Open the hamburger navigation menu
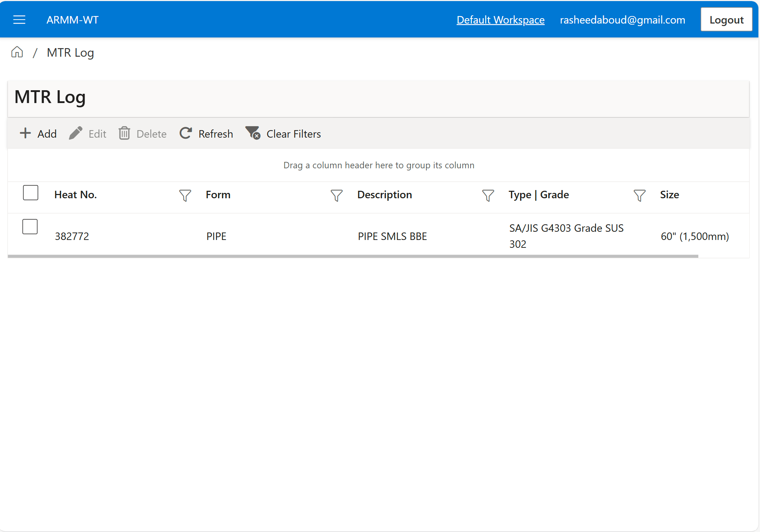This screenshot has height=532, width=760. 19,20
